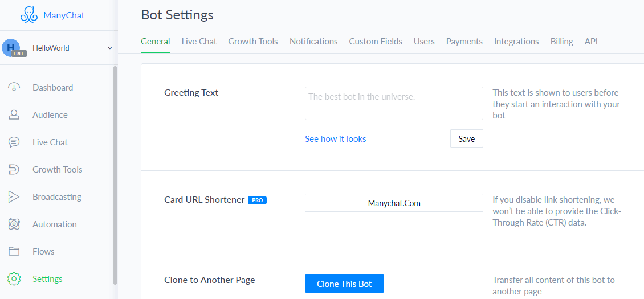Open the General settings tab
The image size is (644, 299).
pos(155,42)
